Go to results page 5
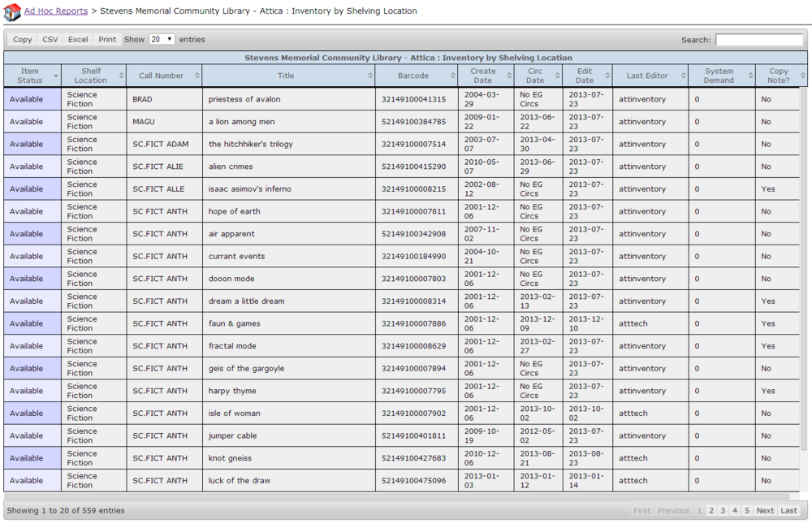 [747, 510]
